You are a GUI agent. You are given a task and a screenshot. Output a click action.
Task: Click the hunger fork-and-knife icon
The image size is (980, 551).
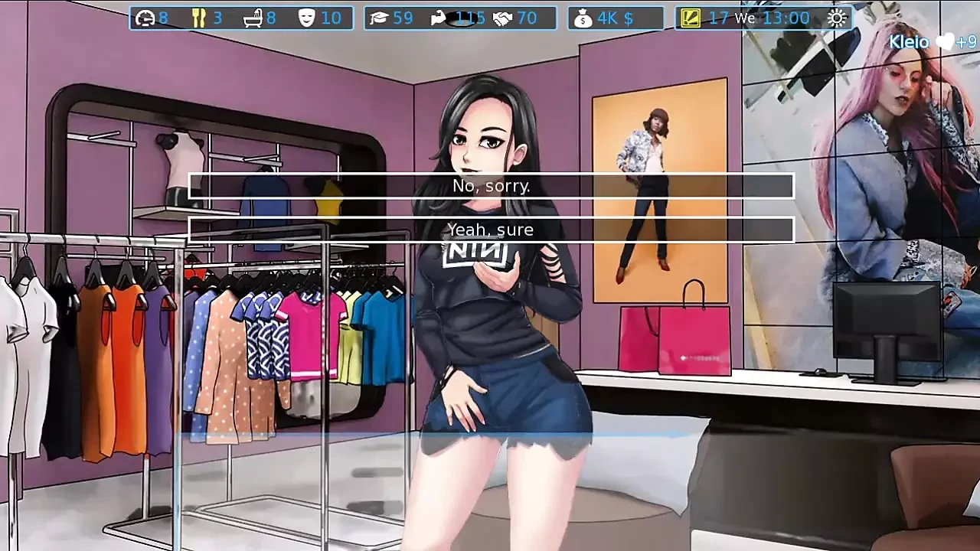click(199, 18)
